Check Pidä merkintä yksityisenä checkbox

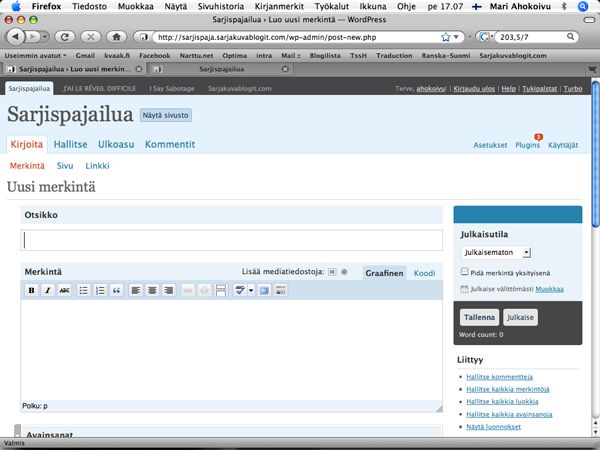pyautogui.click(x=465, y=272)
